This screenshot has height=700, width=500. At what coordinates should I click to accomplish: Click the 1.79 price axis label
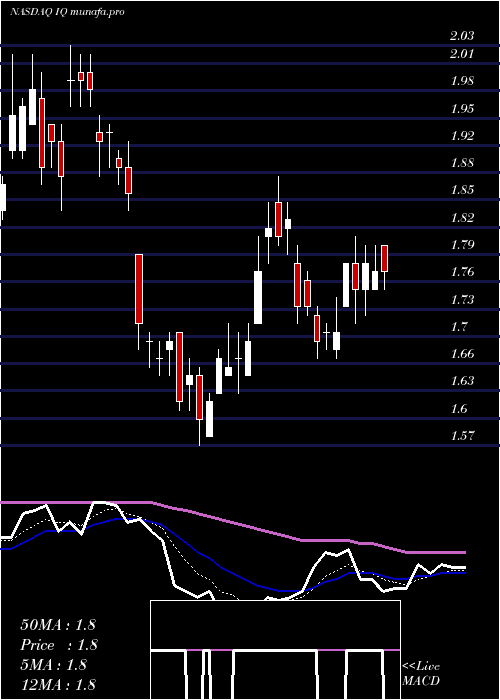point(462,245)
